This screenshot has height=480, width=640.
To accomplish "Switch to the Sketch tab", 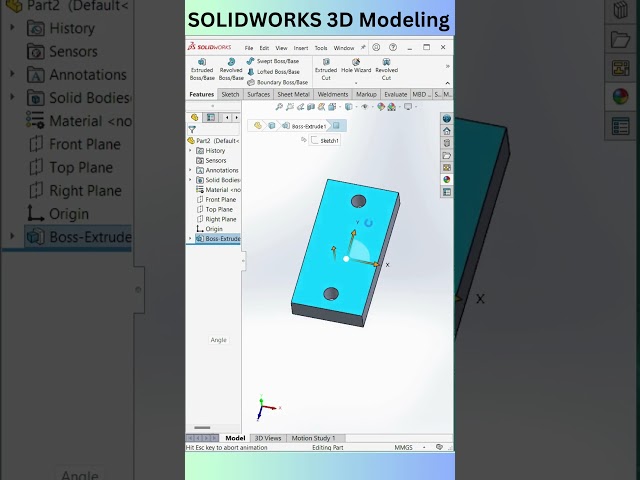I will click(x=230, y=94).
